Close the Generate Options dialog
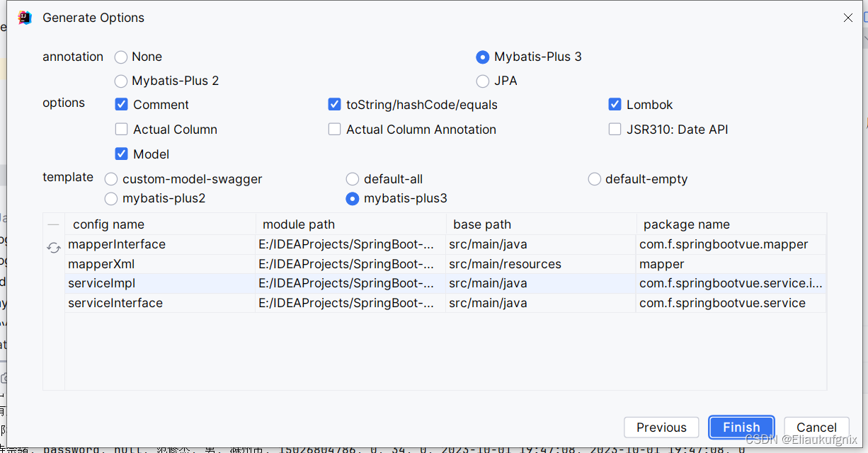 pos(848,18)
